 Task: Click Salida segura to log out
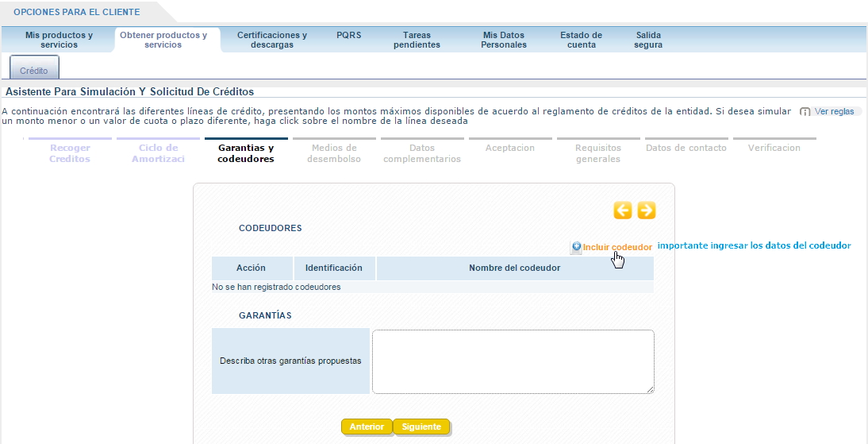[648, 41]
